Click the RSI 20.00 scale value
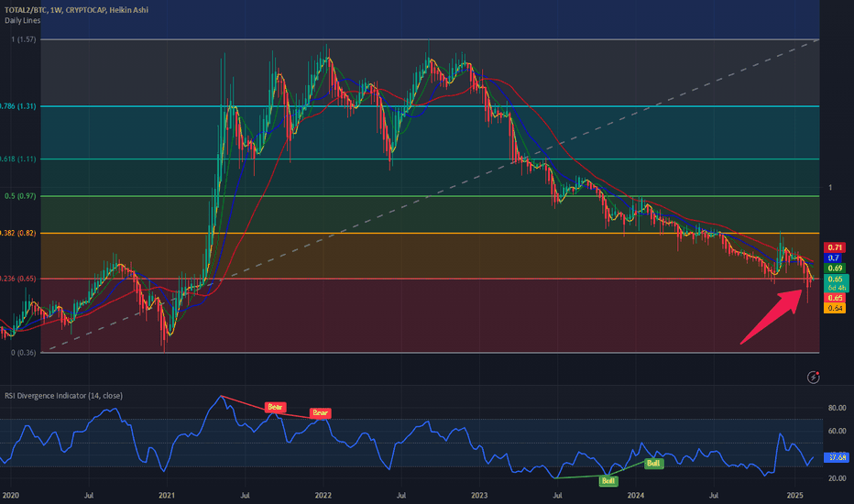The image size is (854, 504). pyautogui.click(x=838, y=478)
